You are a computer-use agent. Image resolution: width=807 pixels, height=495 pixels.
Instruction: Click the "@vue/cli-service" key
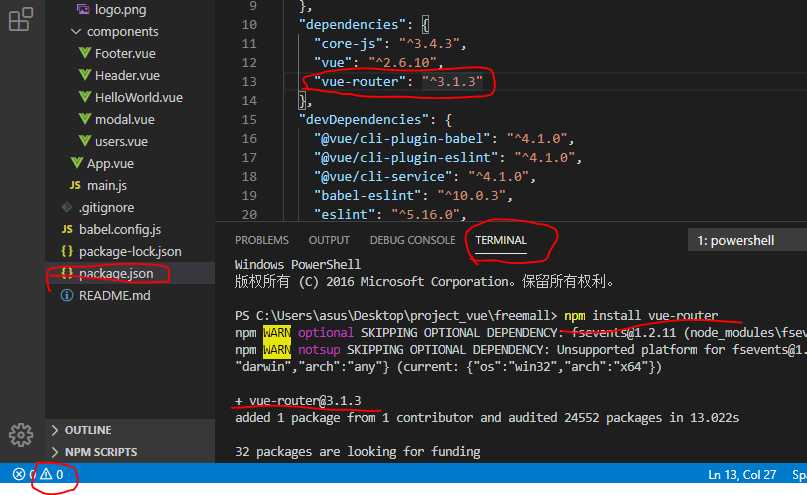point(383,176)
